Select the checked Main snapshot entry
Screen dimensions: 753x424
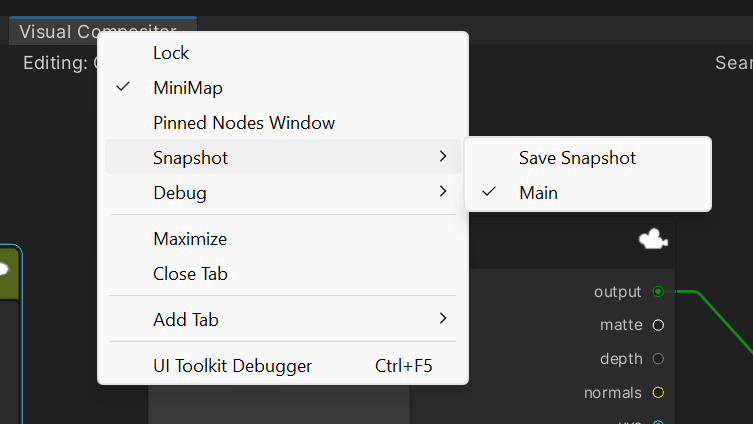(x=538, y=193)
